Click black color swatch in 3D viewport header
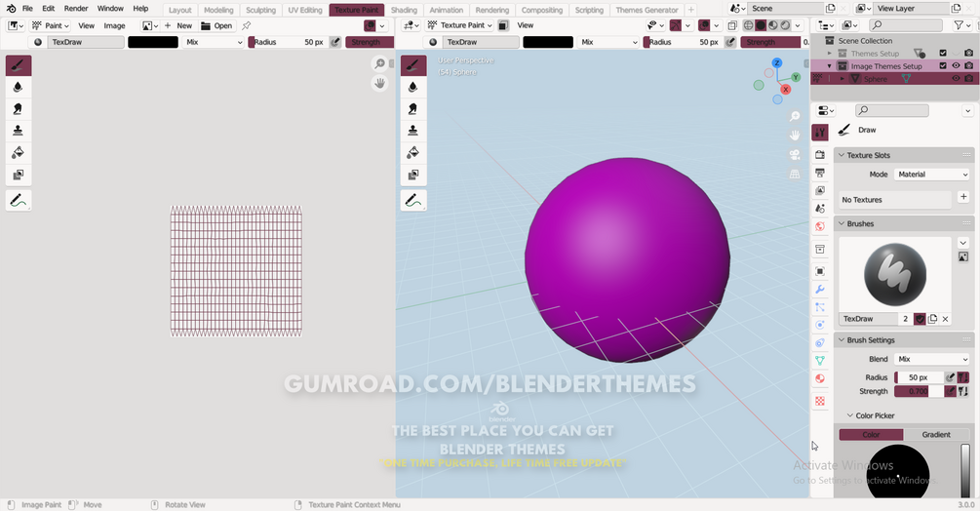 click(x=548, y=42)
